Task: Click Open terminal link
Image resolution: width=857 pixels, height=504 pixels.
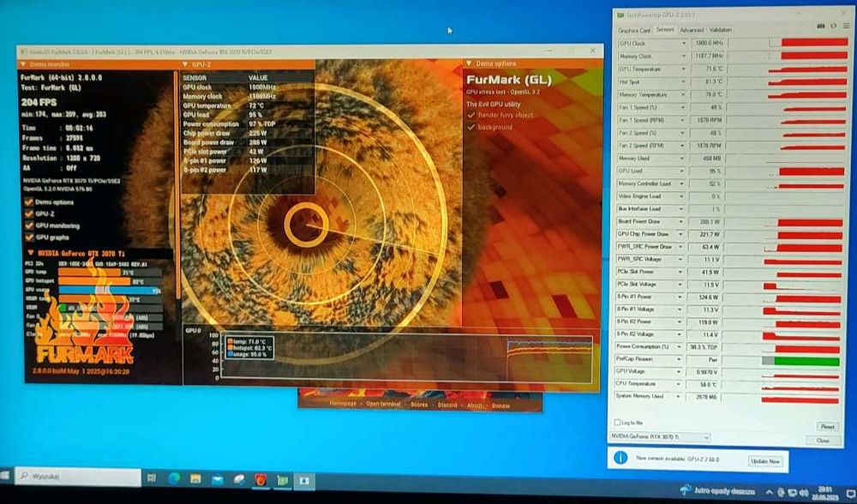Action: tap(383, 404)
